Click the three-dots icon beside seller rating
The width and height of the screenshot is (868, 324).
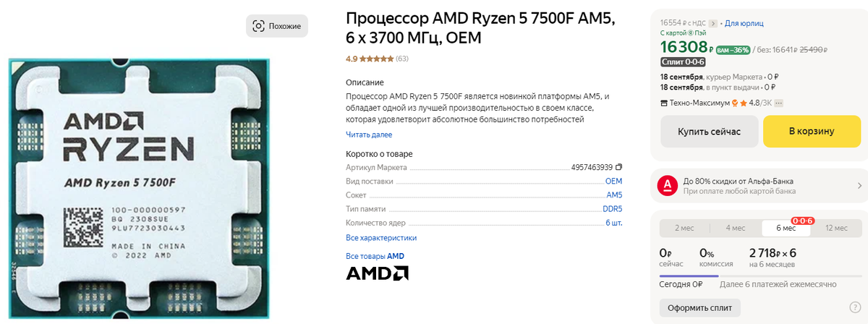(x=779, y=103)
